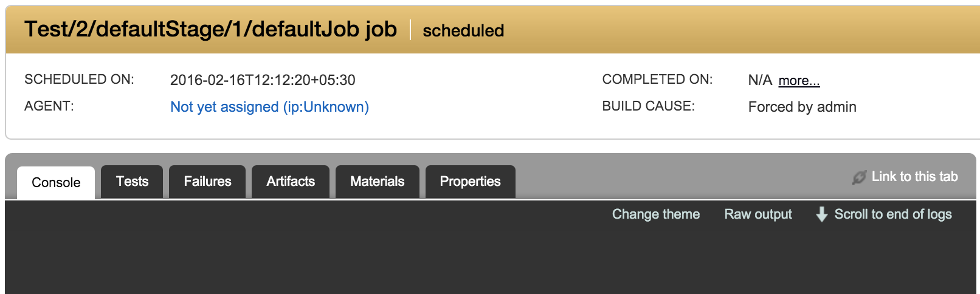This screenshot has width=980, height=294.
Task: Click the N/A completed-on value
Action: coord(759,80)
